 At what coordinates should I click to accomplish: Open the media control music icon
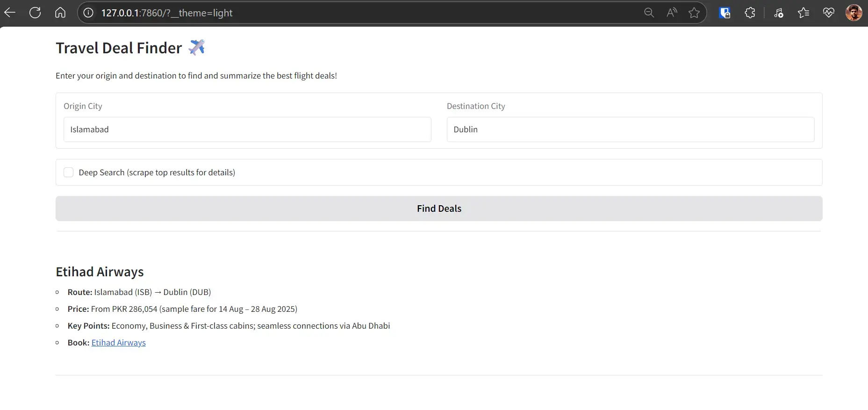[778, 13]
